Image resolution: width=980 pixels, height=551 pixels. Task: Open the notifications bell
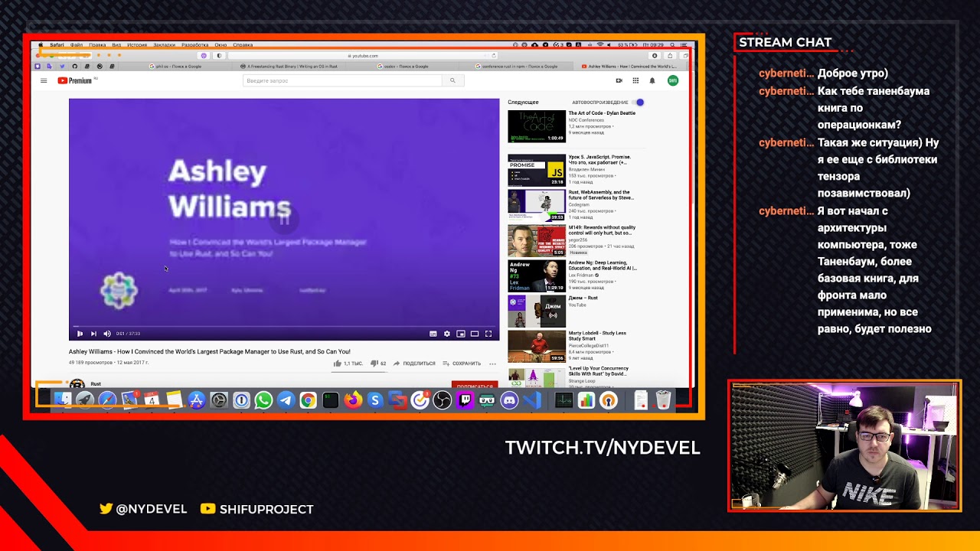tap(652, 80)
